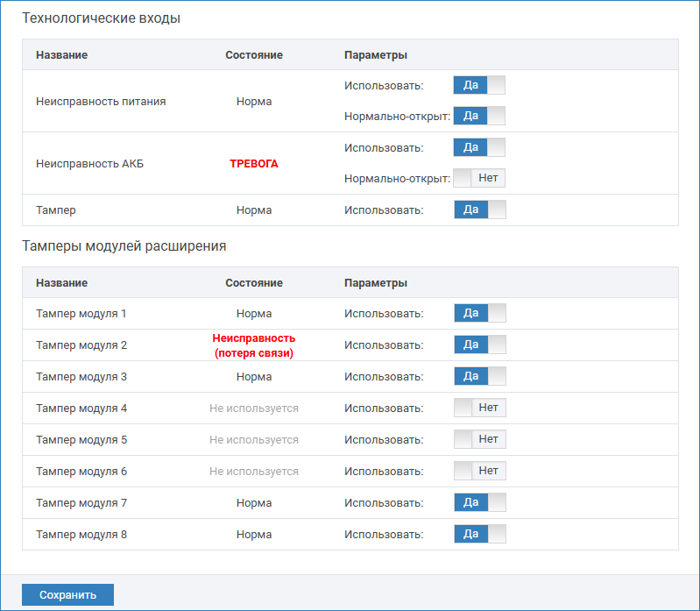The width and height of the screenshot is (700, 611).
Task: Click the Параметры header in top table
Action: coord(376,55)
